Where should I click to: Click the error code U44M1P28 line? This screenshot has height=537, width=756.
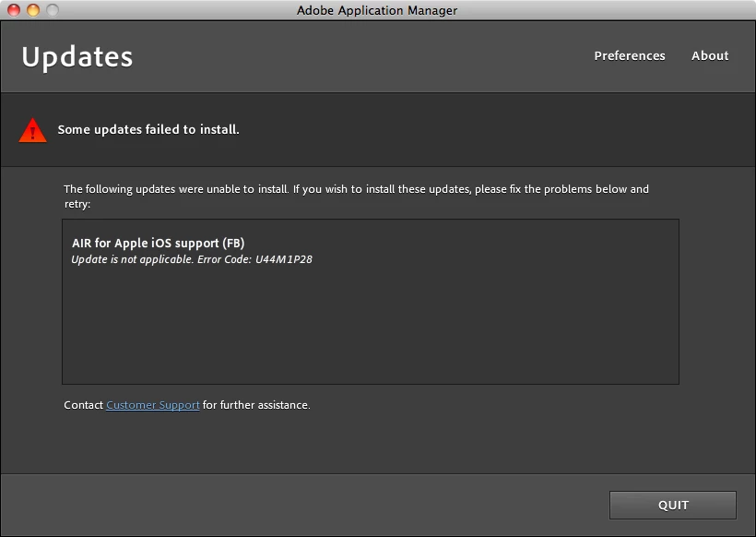[192, 259]
